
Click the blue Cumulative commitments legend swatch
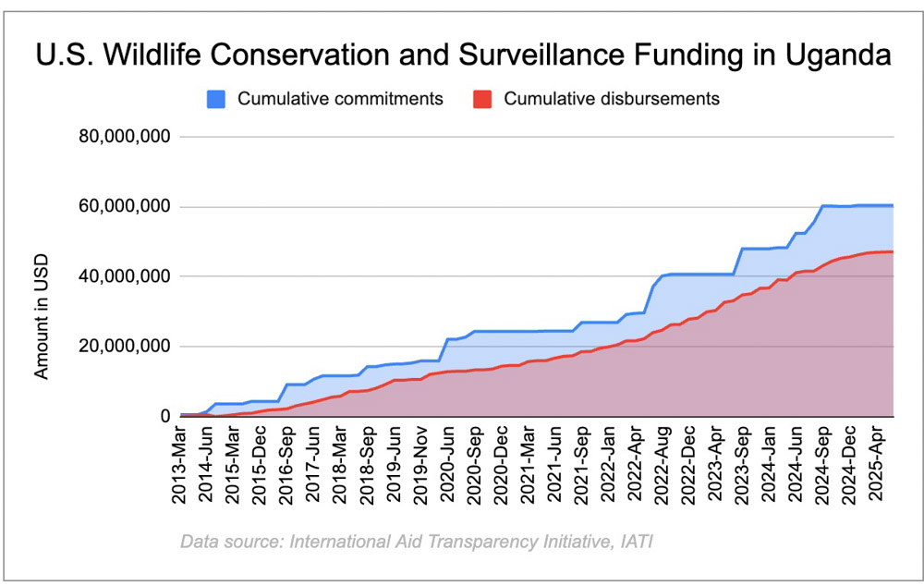coord(216,99)
